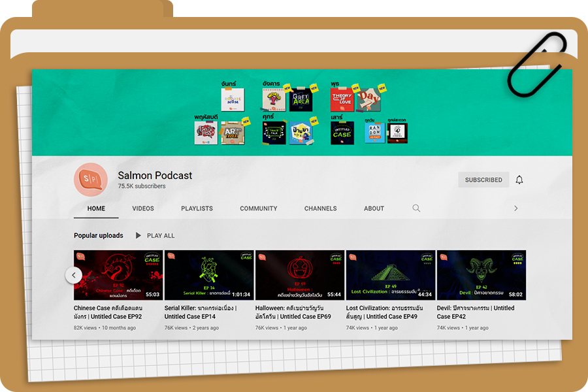Click the 55:44 duration badge
The image size is (588, 392).
334,295
